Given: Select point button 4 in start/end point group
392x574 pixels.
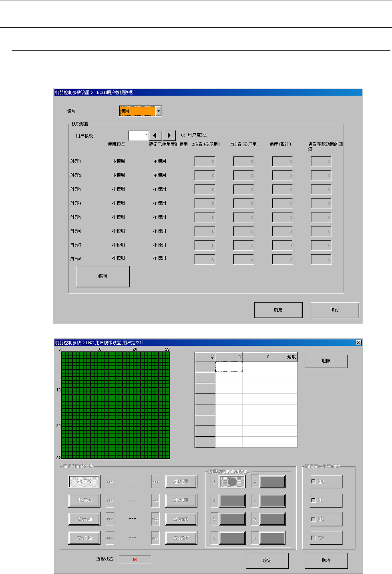Looking at the screenshot, I should (272, 500).
